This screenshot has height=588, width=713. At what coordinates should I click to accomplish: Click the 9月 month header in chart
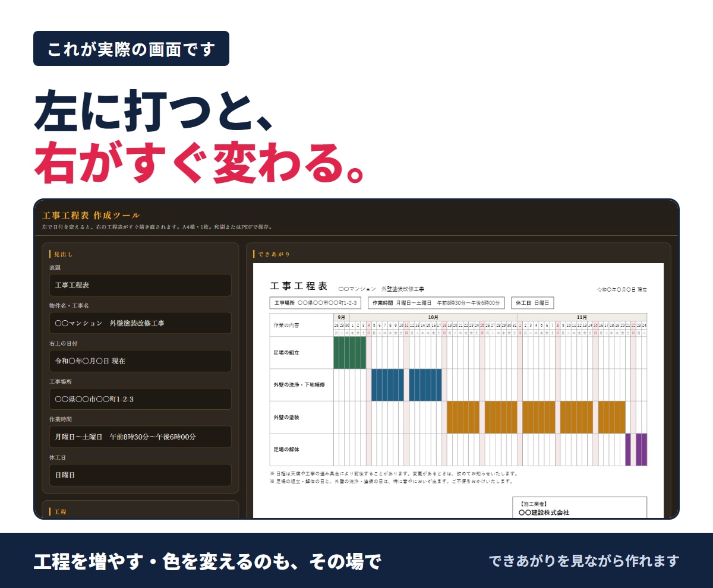342,317
